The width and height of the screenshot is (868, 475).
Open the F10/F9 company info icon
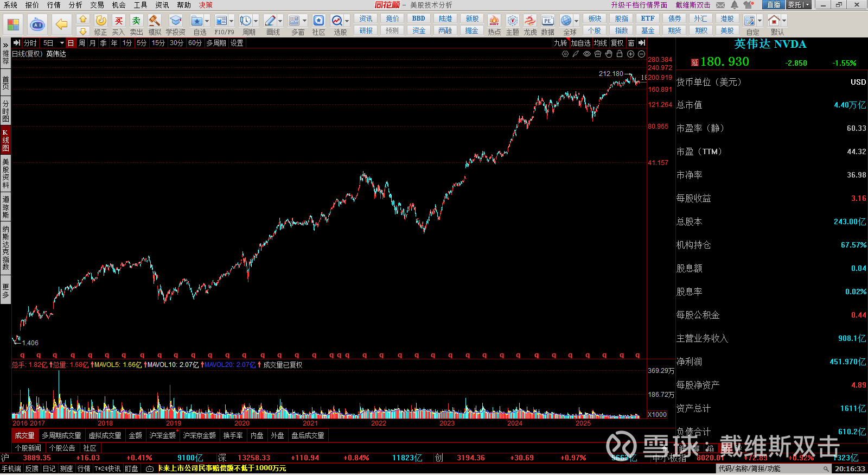[221, 21]
